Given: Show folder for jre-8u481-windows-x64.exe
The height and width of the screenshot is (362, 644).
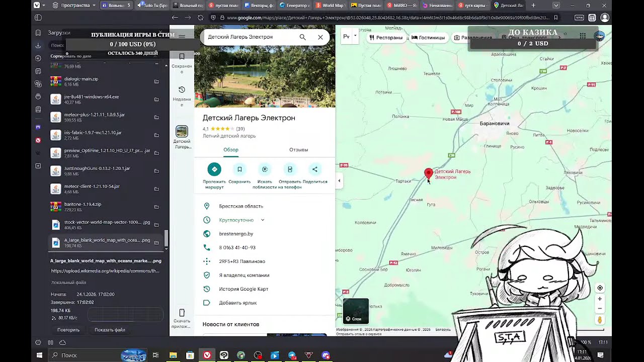Looking at the screenshot, I should tap(156, 100).
